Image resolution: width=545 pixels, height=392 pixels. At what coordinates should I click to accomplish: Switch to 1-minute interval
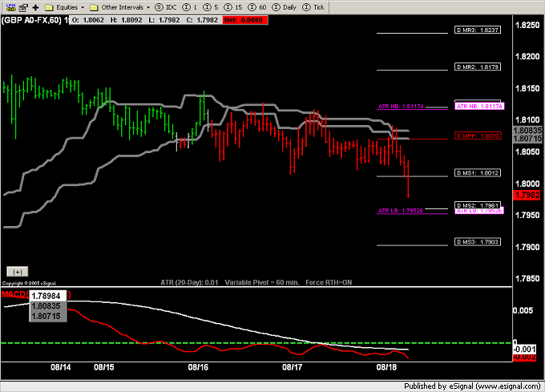point(190,7)
